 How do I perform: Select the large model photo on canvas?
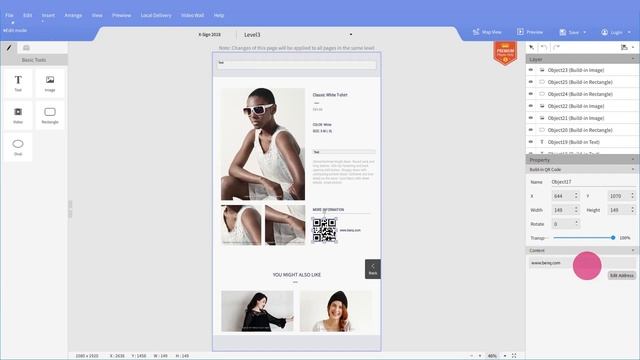pos(263,144)
